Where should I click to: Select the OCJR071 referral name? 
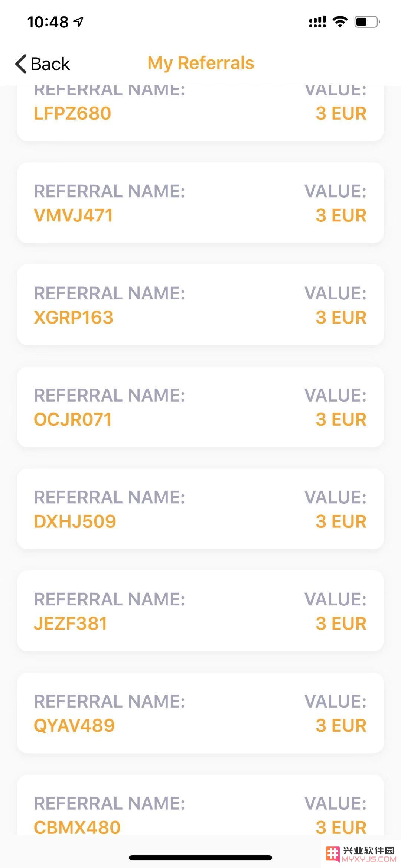pyautogui.click(x=73, y=420)
